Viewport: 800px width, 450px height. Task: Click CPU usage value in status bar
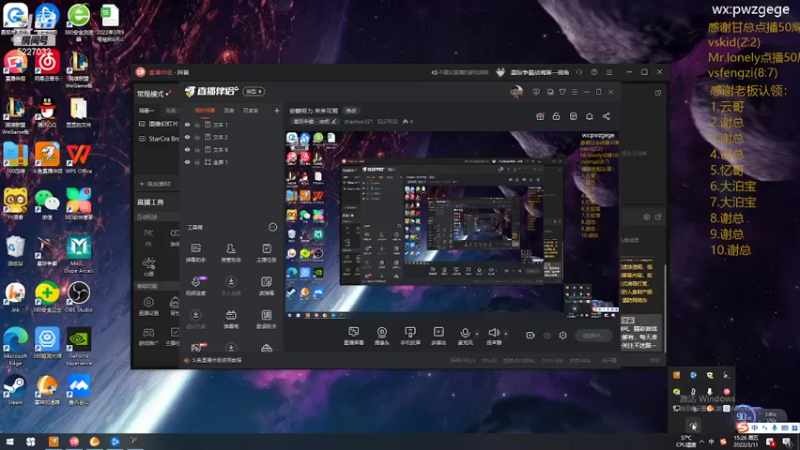tap(552, 360)
